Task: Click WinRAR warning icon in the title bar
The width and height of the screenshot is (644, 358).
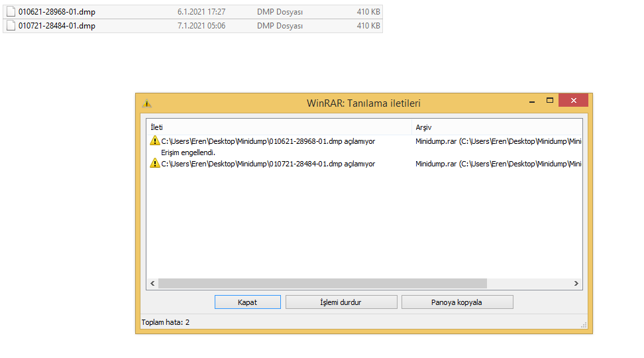Action: (x=146, y=103)
